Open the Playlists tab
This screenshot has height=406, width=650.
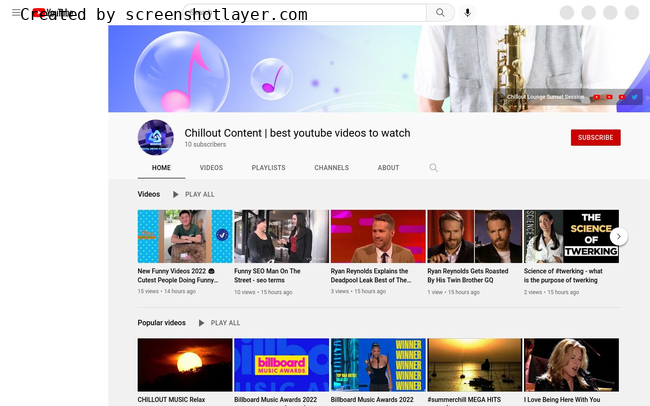[x=268, y=168]
